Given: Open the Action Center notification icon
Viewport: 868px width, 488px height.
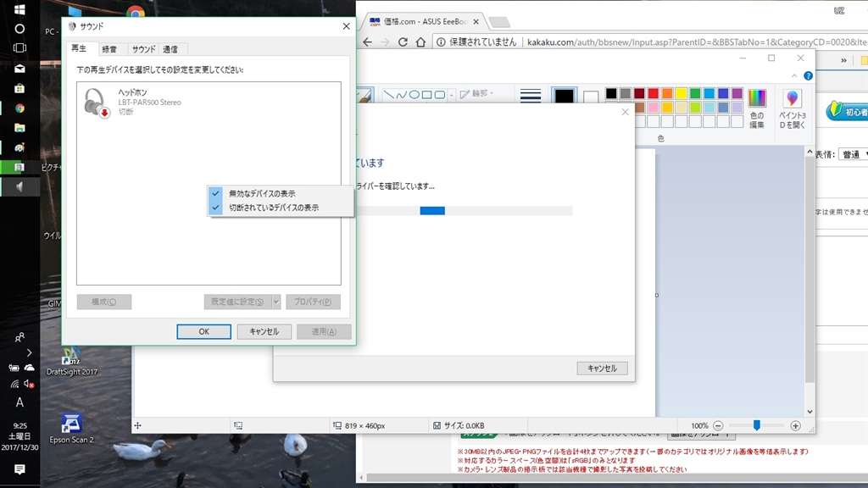Looking at the screenshot, I should coord(19,469).
